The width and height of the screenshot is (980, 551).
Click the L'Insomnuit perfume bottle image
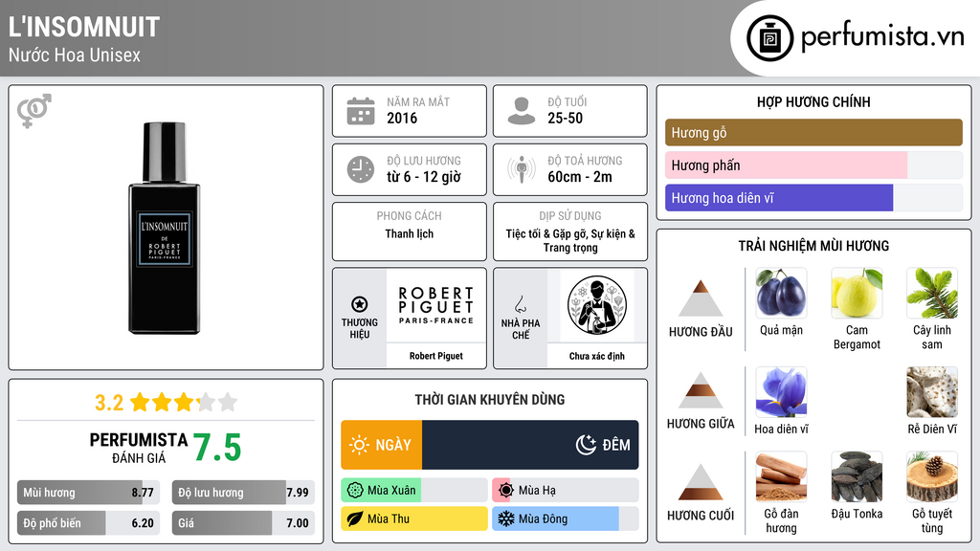tap(165, 228)
